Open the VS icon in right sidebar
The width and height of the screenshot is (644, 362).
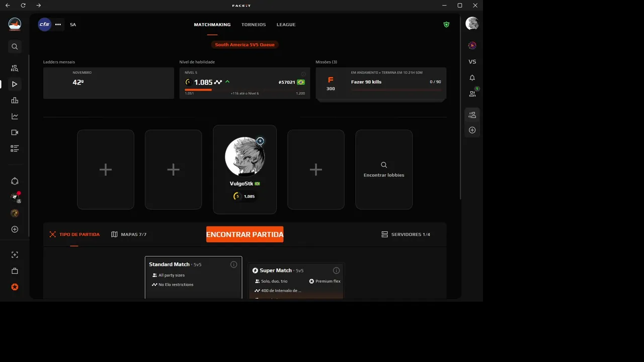click(472, 61)
